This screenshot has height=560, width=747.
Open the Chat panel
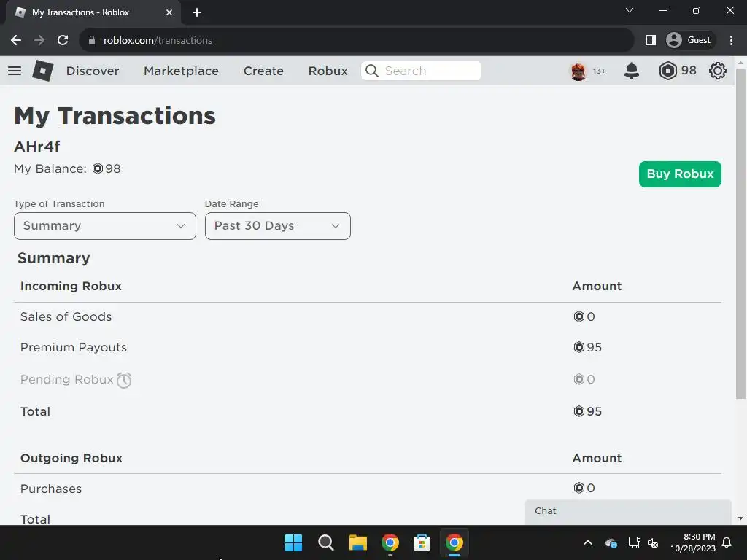[x=628, y=511]
